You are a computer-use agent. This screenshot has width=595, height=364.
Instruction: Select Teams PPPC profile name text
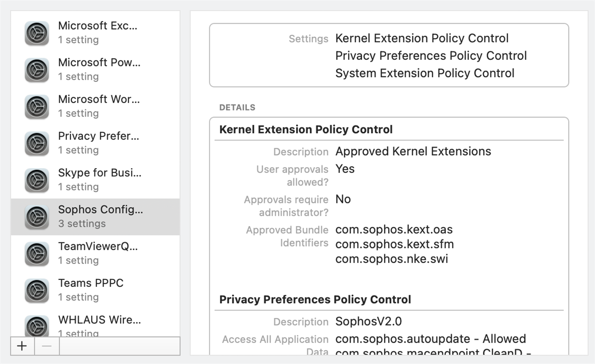(91, 283)
